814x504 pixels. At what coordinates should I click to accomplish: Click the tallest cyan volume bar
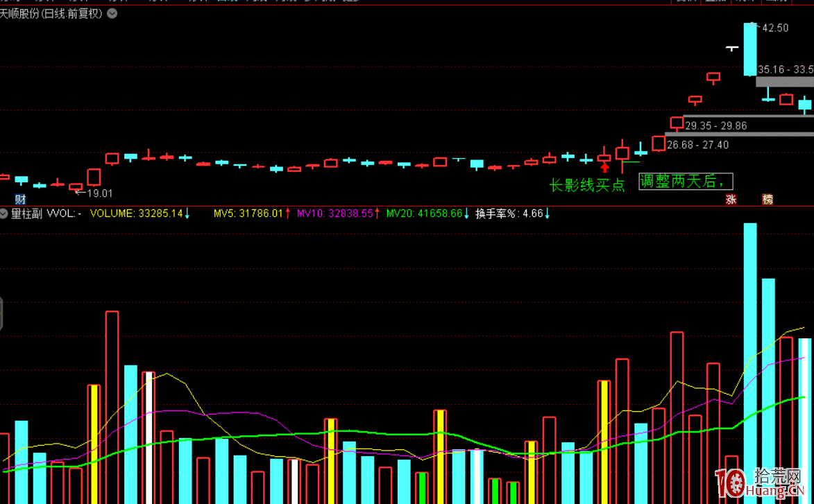pos(750,363)
